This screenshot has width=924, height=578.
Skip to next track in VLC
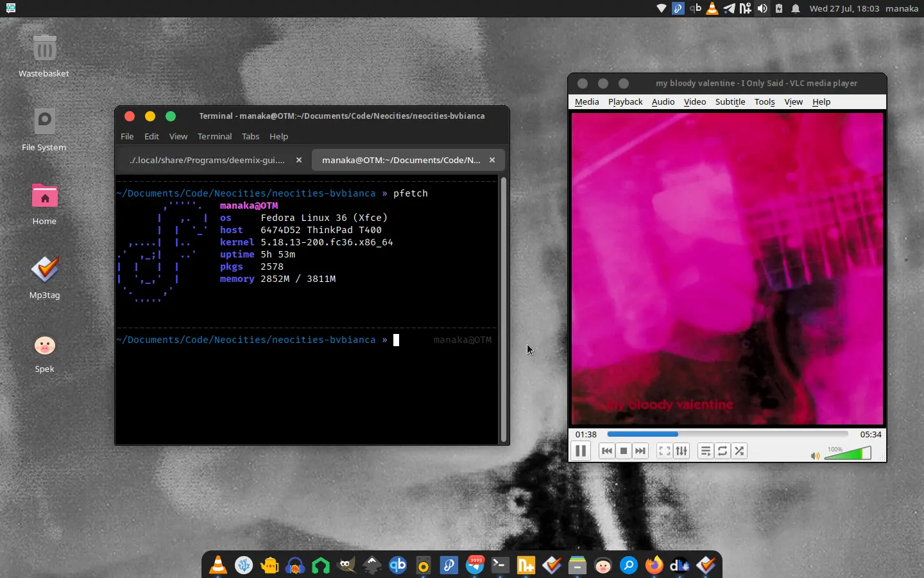(640, 451)
